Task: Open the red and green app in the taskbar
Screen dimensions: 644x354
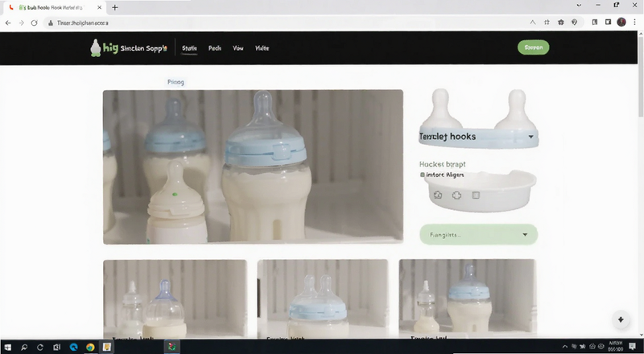Action: pos(171,347)
